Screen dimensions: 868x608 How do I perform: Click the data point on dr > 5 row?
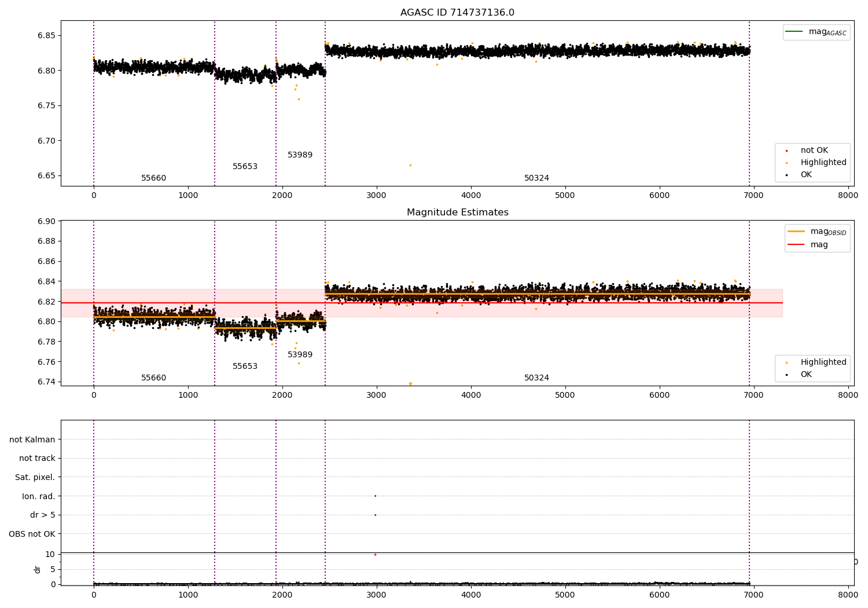375,515
